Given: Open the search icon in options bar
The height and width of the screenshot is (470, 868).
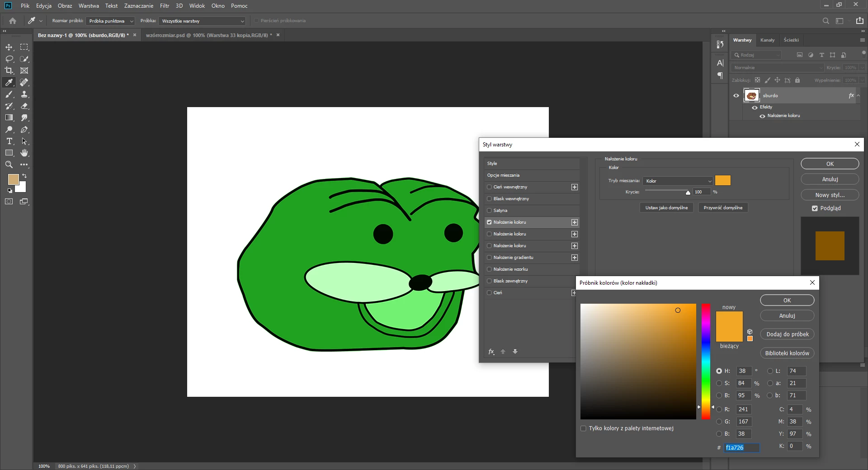Looking at the screenshot, I should click(x=826, y=21).
